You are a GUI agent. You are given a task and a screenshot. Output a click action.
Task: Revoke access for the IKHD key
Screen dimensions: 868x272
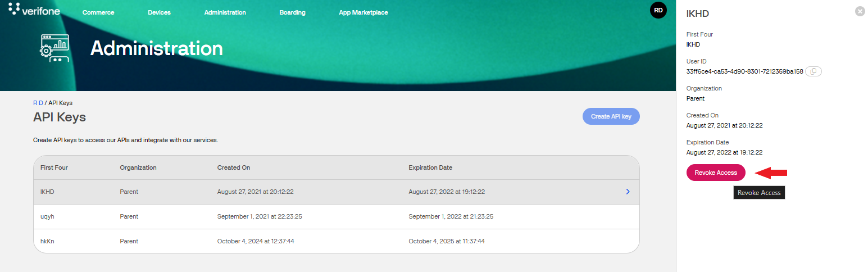(715, 173)
